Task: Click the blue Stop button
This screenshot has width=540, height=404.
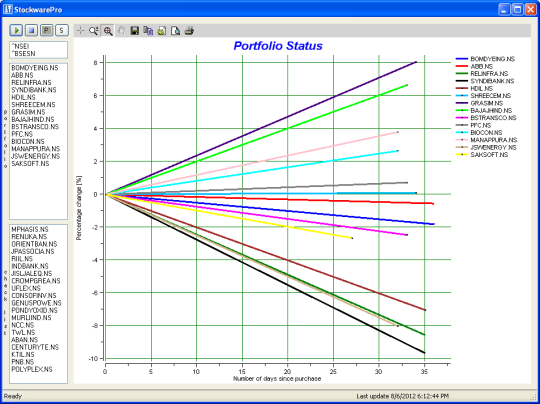Action: 31,30
